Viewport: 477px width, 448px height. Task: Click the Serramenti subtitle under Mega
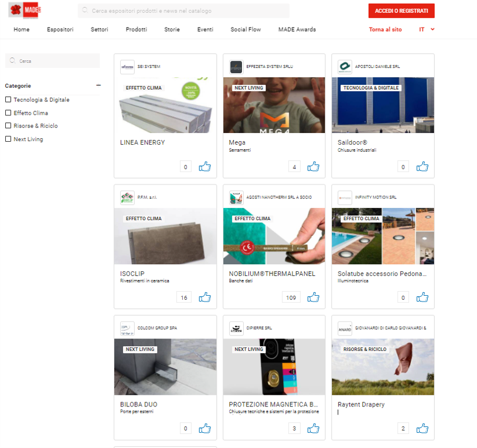pos(240,150)
